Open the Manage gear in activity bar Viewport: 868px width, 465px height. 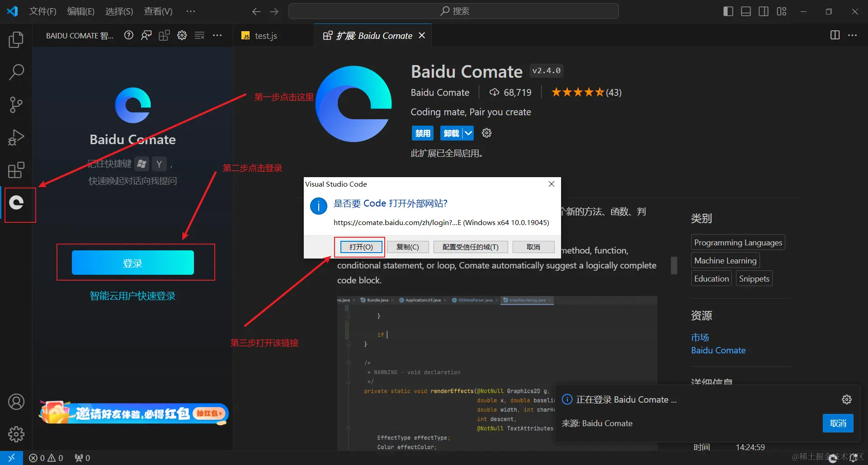16,434
